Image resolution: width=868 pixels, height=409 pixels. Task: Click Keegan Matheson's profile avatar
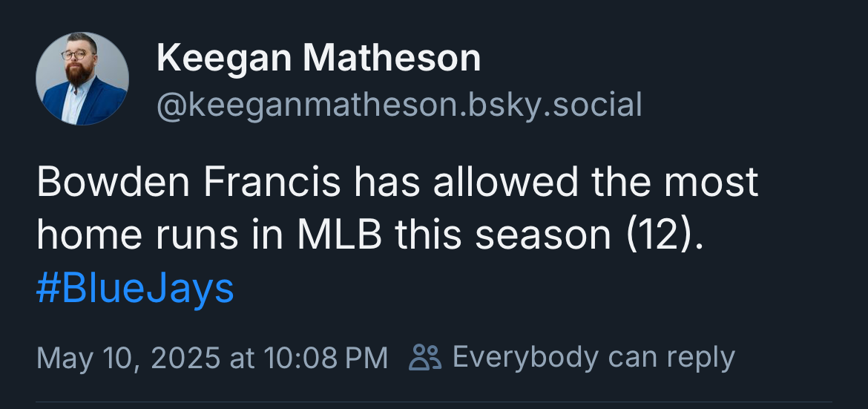point(82,79)
